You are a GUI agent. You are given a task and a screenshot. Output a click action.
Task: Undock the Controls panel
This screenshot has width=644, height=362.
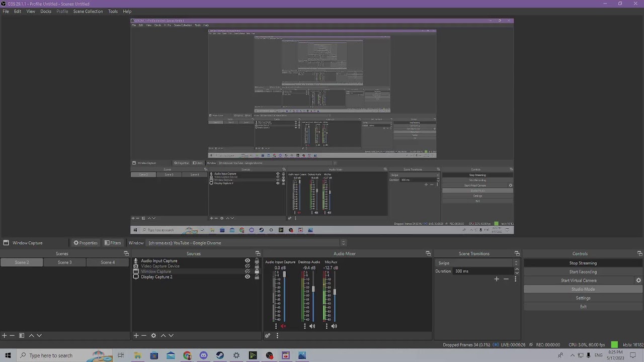point(639,254)
